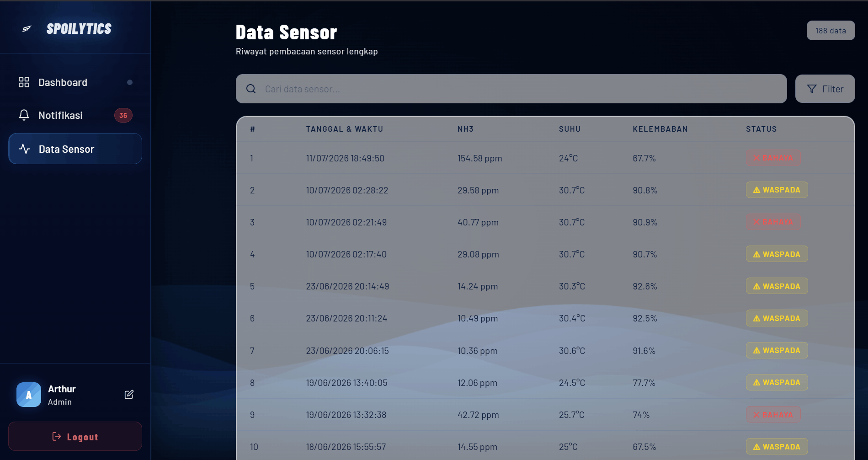Open the Notifikasi menu item
This screenshot has height=460, width=868.
click(x=75, y=115)
